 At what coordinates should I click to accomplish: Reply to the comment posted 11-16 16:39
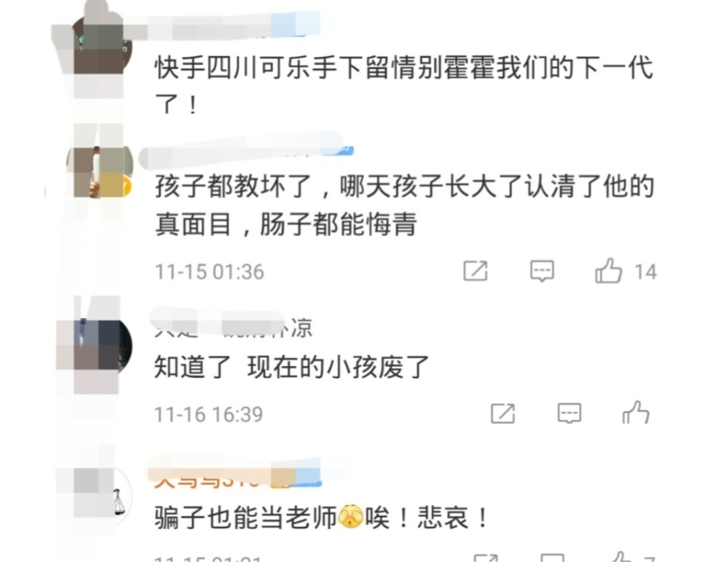pos(570,413)
